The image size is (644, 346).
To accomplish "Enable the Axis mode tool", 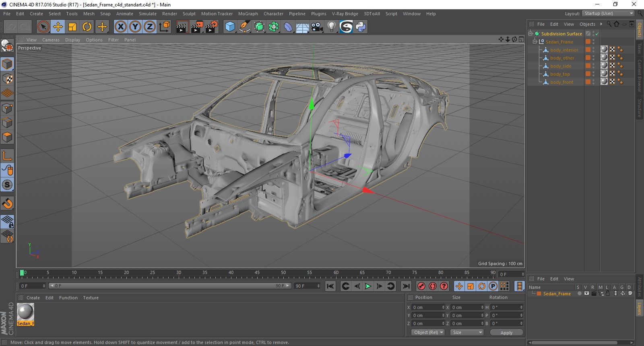I will pyautogui.click(x=7, y=155).
